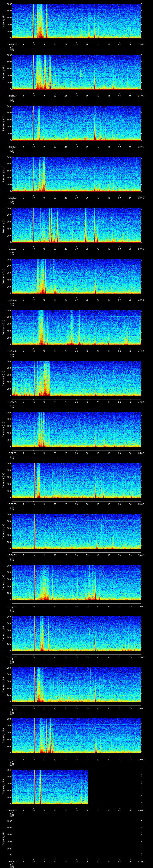The height and width of the screenshot is (868, 153).
Task: Select the spectrogram plot beginning at 18:38:00
Action: pos(77,736)
